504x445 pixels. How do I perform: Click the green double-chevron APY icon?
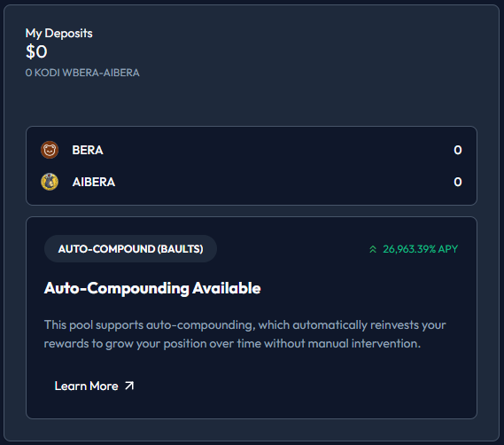click(x=373, y=249)
